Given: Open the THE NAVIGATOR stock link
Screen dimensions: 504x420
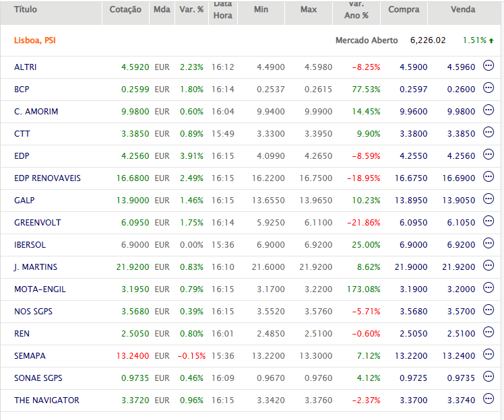Looking at the screenshot, I should (46, 400).
